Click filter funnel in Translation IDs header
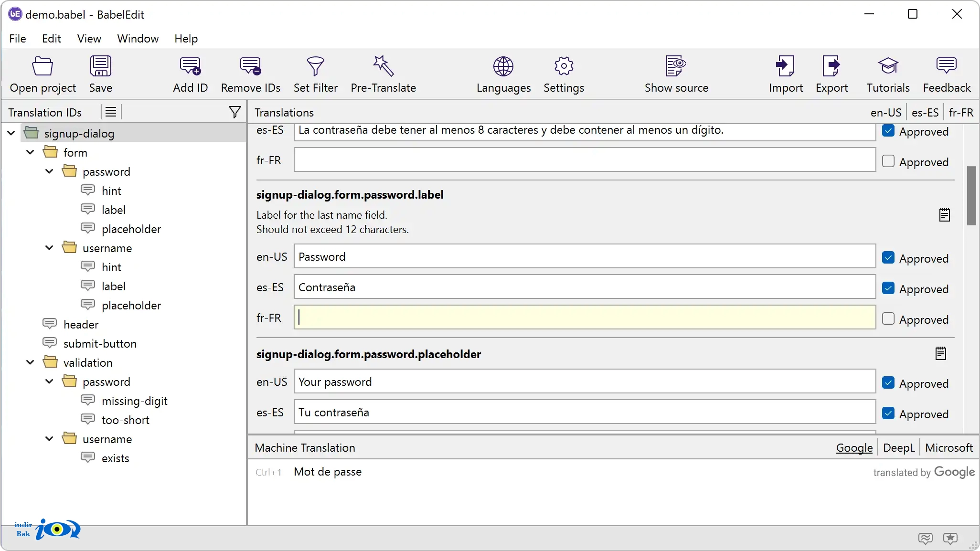The height and width of the screenshot is (551, 980). 234,112
